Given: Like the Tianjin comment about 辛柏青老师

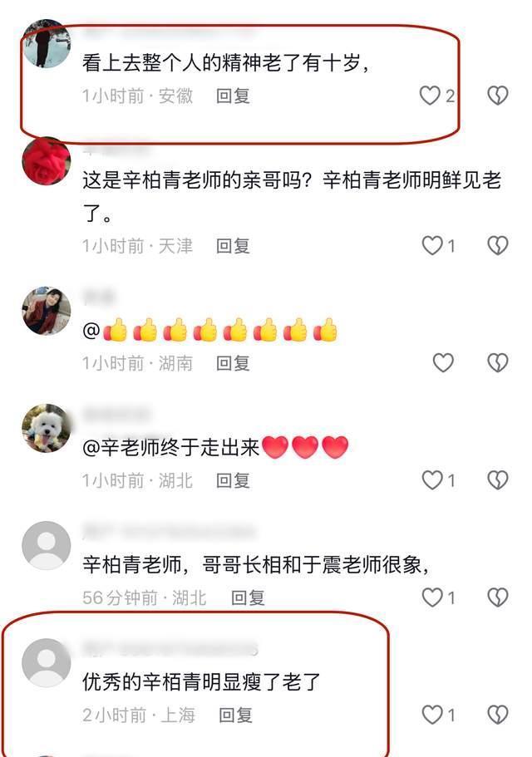Looking at the screenshot, I should 432,246.
